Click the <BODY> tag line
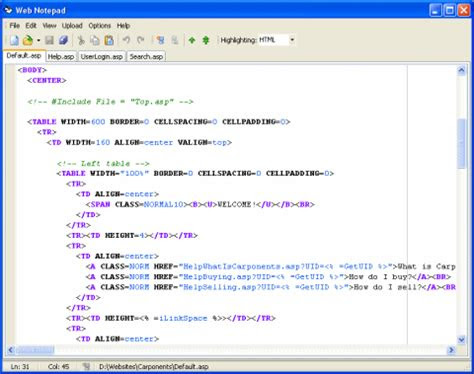The width and height of the screenshot is (474, 374). tap(32, 70)
